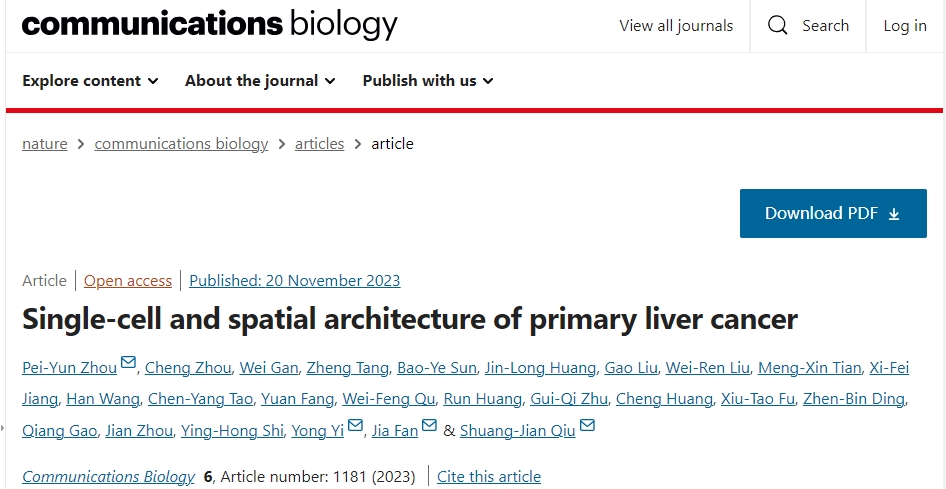This screenshot has height=489, width=946.
Task: Click the Log in link
Action: (x=905, y=26)
